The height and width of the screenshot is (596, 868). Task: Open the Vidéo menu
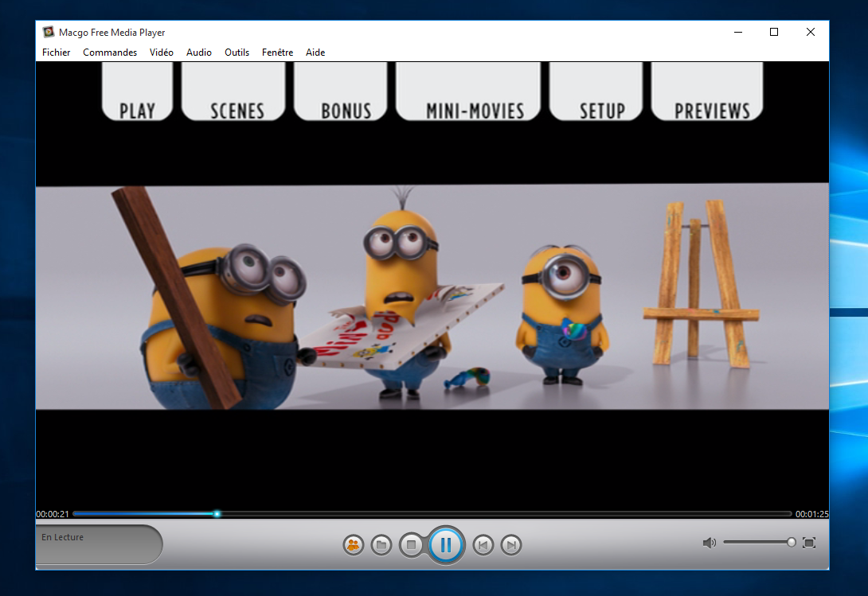tap(161, 52)
